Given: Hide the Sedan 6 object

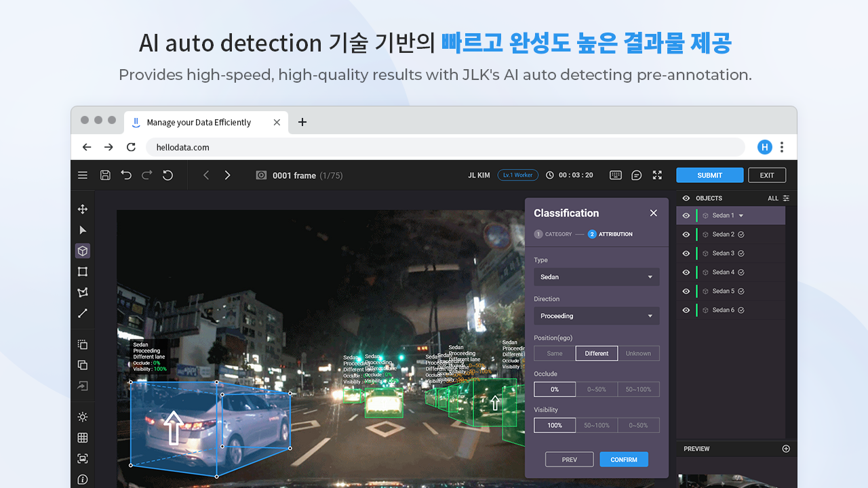Looking at the screenshot, I should (x=686, y=310).
